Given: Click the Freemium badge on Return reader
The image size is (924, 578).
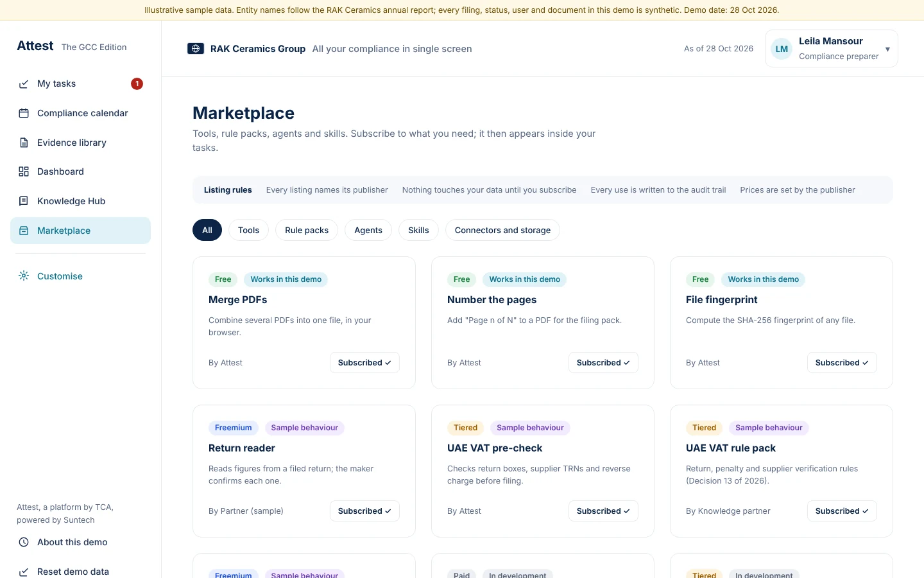Looking at the screenshot, I should pos(233,428).
